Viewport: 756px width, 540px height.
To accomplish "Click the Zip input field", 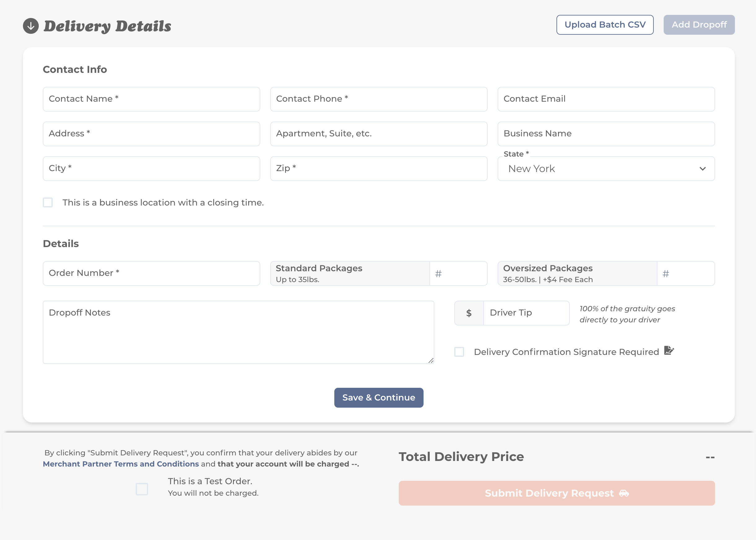I will 379,169.
